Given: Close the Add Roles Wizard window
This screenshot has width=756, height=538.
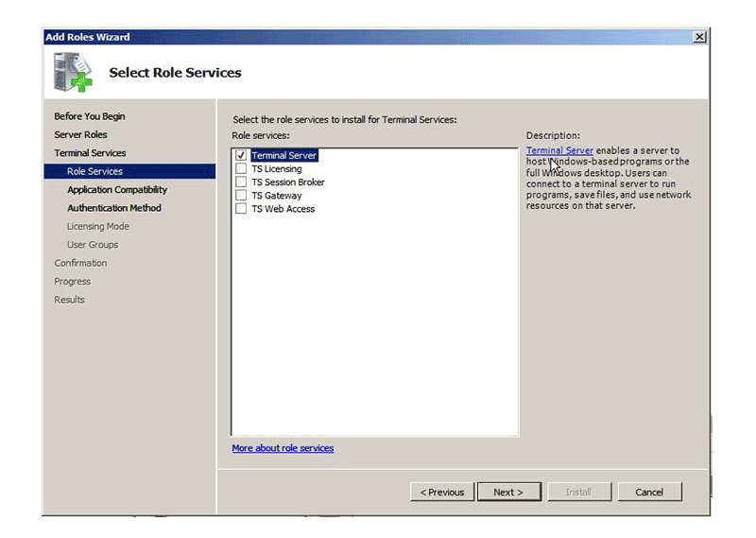Looking at the screenshot, I should [x=699, y=37].
